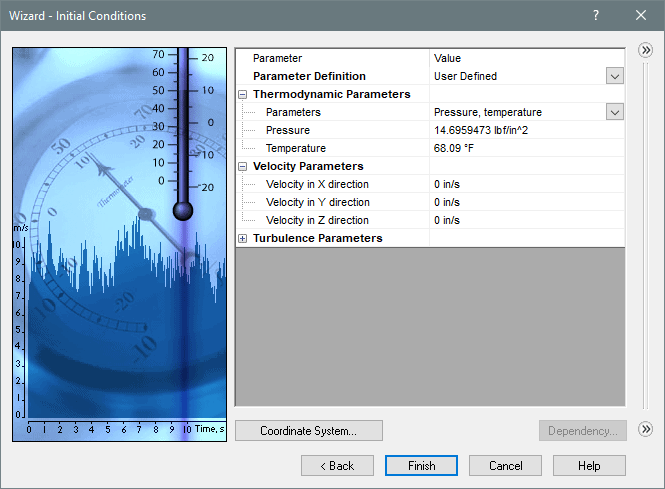Click the Coordinate System button
Image resolution: width=665 pixels, height=489 pixels.
309,431
